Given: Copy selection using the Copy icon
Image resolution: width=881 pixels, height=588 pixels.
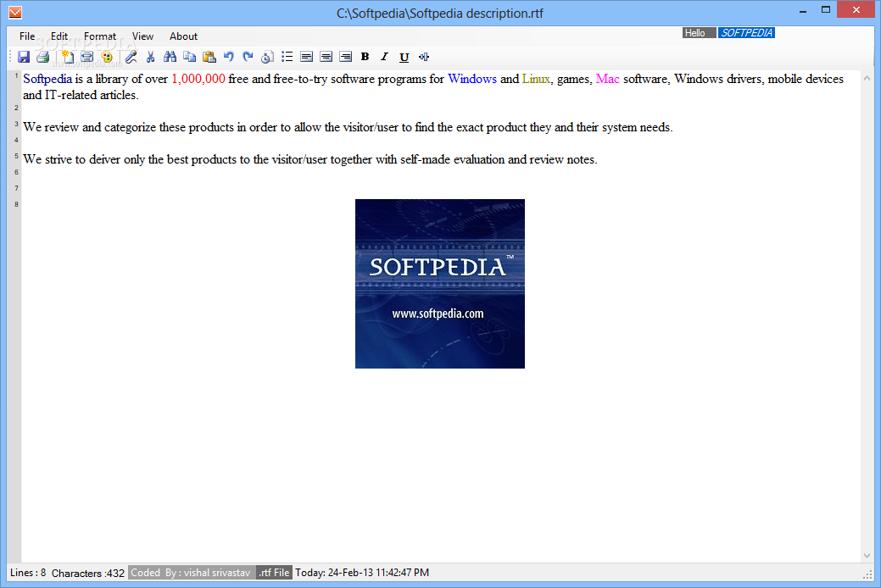Looking at the screenshot, I should [190, 57].
